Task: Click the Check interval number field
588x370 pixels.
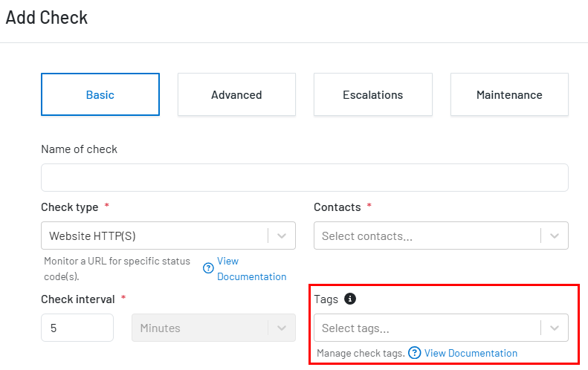Action: click(x=77, y=328)
